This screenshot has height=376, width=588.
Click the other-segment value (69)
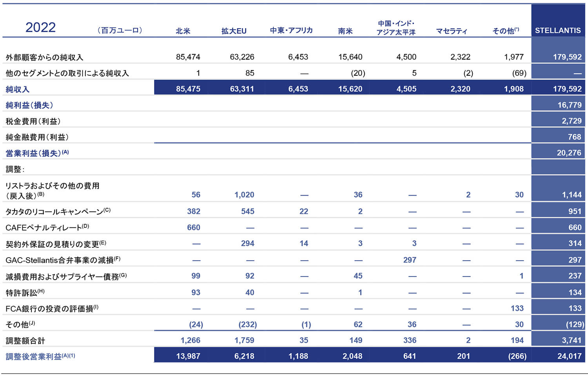519,73
